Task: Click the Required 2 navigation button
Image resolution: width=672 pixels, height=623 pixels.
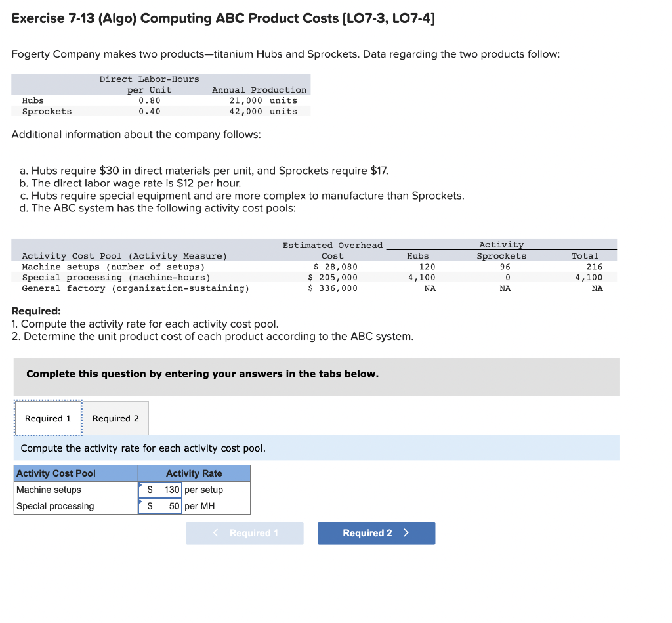Action: pos(376,533)
